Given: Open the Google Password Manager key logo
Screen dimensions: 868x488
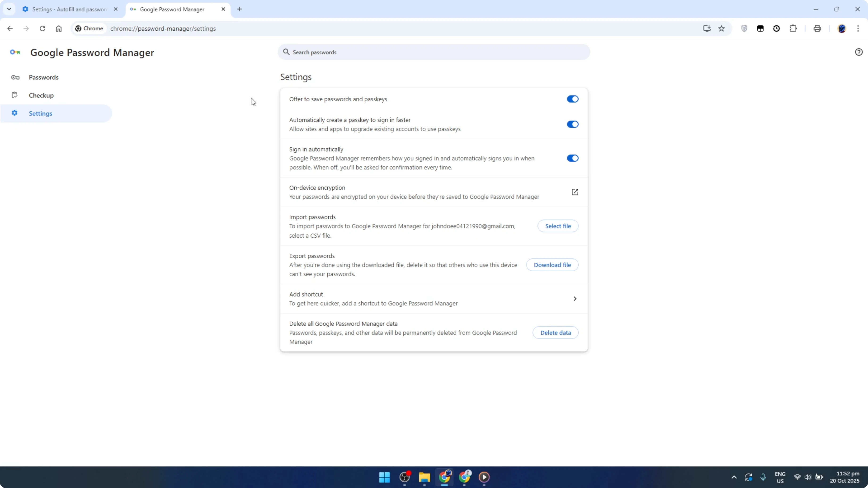Looking at the screenshot, I should (x=15, y=52).
